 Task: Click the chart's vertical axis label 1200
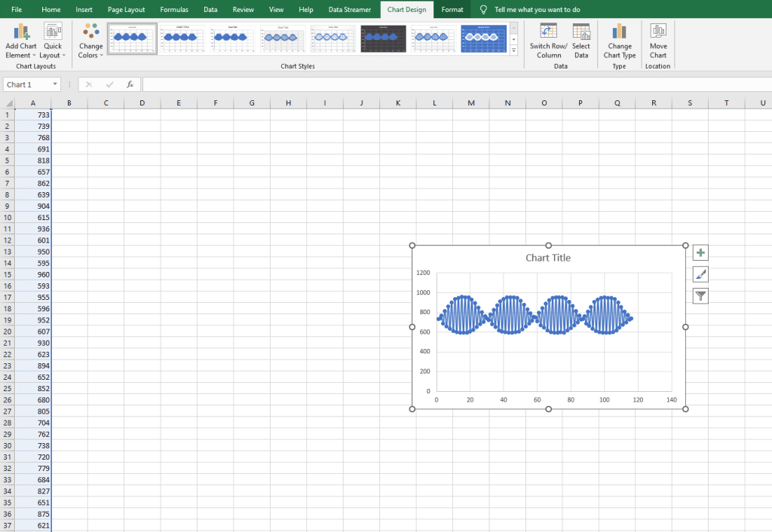point(423,273)
